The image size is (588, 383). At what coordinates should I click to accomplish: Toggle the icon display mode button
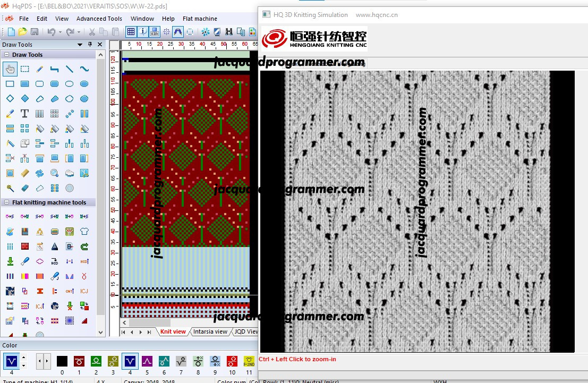155,32
